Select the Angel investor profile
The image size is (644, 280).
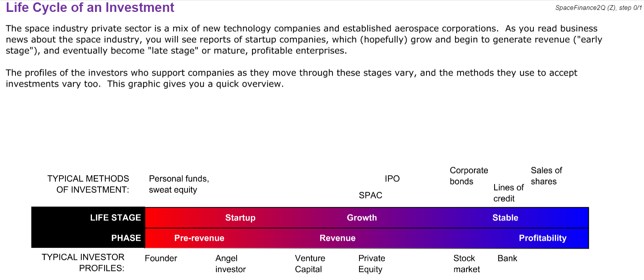click(x=230, y=264)
